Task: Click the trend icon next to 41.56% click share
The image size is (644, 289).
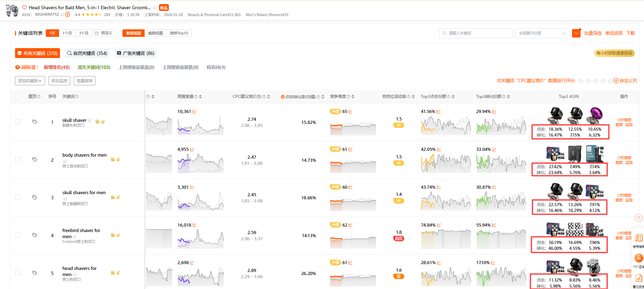Action: click(439, 112)
